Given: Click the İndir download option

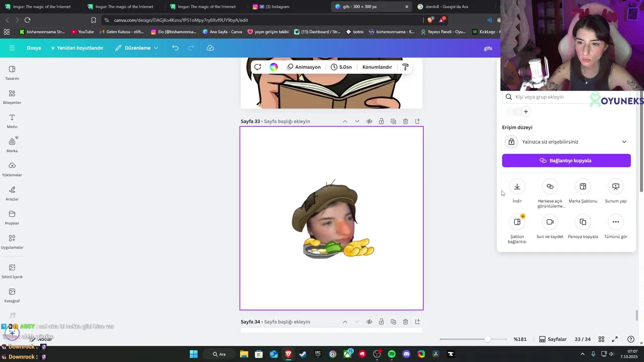Looking at the screenshot, I should tap(517, 192).
